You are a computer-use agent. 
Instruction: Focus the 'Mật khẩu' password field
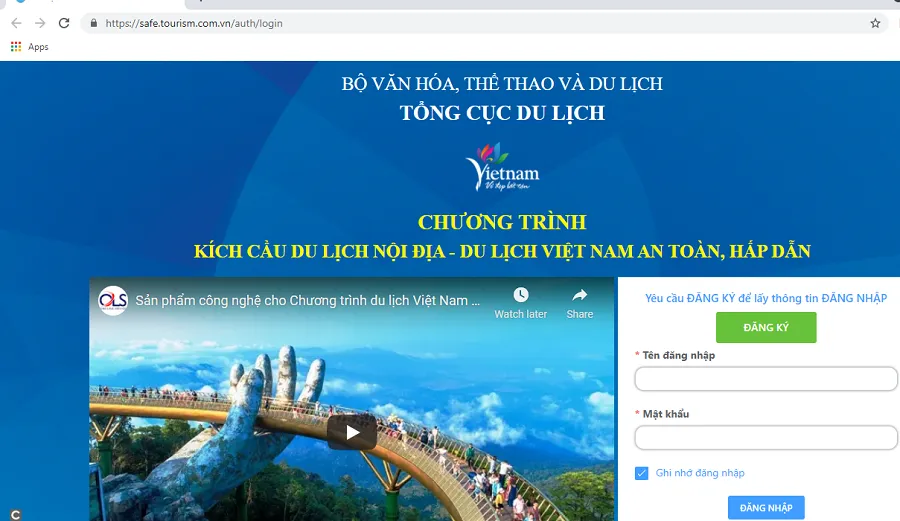click(x=766, y=438)
